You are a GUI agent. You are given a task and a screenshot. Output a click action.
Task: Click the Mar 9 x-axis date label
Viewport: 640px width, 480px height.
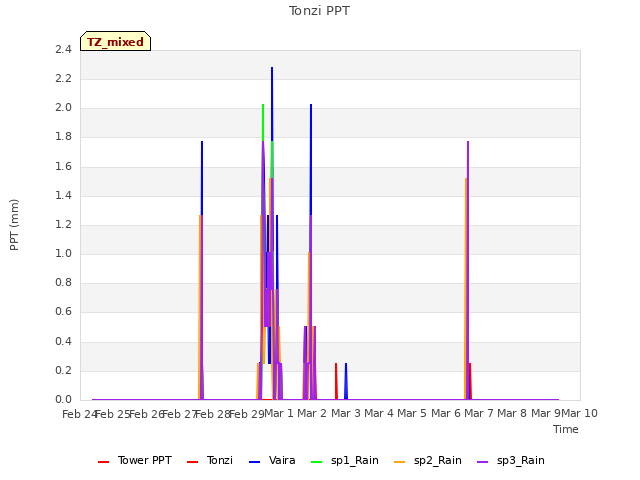pyautogui.click(x=546, y=413)
